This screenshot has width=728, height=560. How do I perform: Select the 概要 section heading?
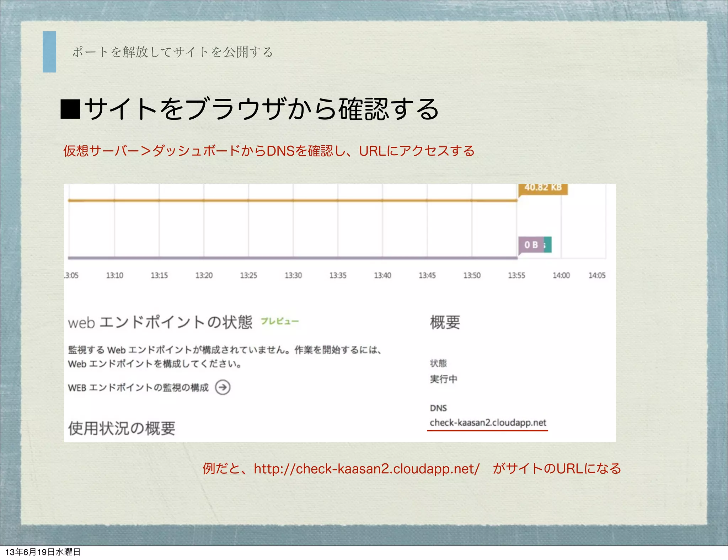(445, 322)
